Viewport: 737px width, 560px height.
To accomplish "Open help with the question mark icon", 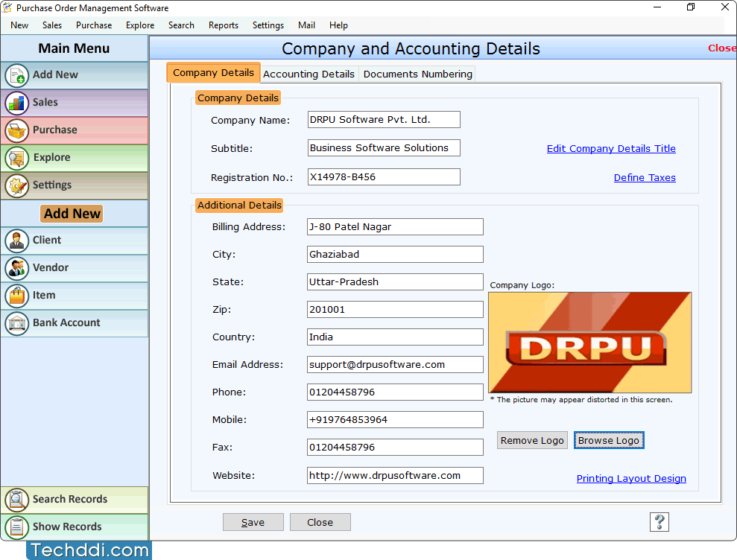I will pyautogui.click(x=659, y=522).
